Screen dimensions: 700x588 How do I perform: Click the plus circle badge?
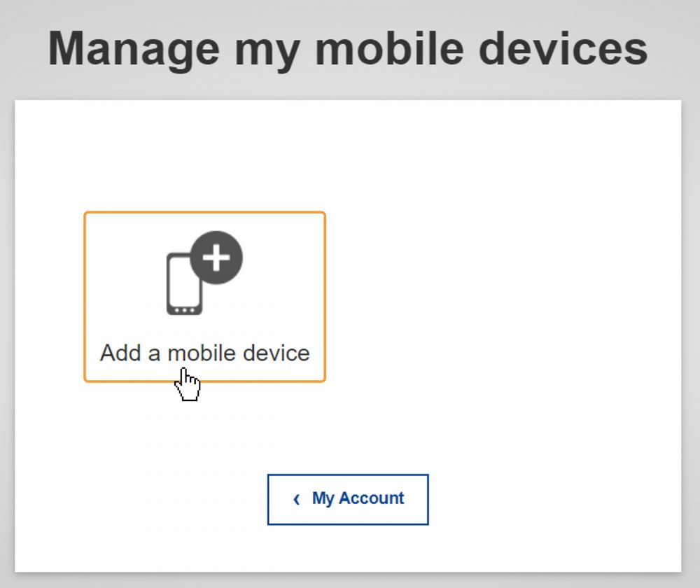[x=216, y=258]
